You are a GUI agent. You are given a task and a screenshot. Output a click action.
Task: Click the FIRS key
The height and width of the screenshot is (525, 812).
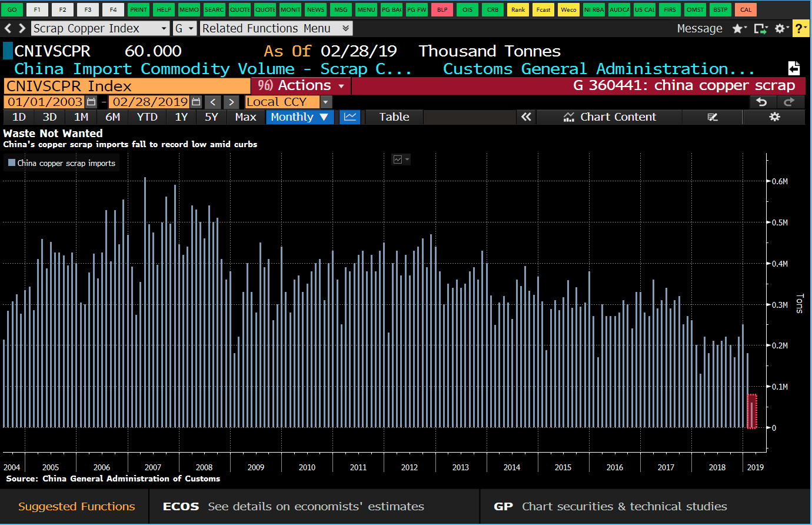(x=670, y=9)
